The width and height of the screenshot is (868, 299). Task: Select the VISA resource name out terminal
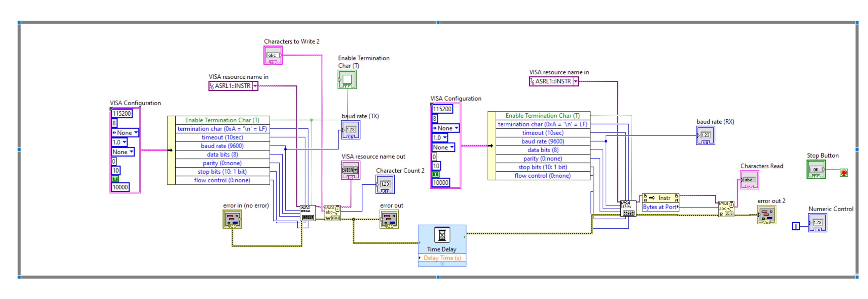(x=351, y=171)
